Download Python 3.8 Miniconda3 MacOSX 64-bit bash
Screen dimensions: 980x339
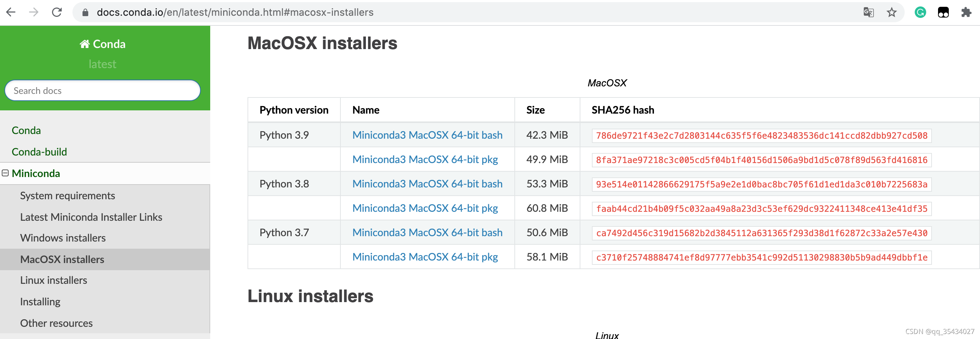(427, 184)
